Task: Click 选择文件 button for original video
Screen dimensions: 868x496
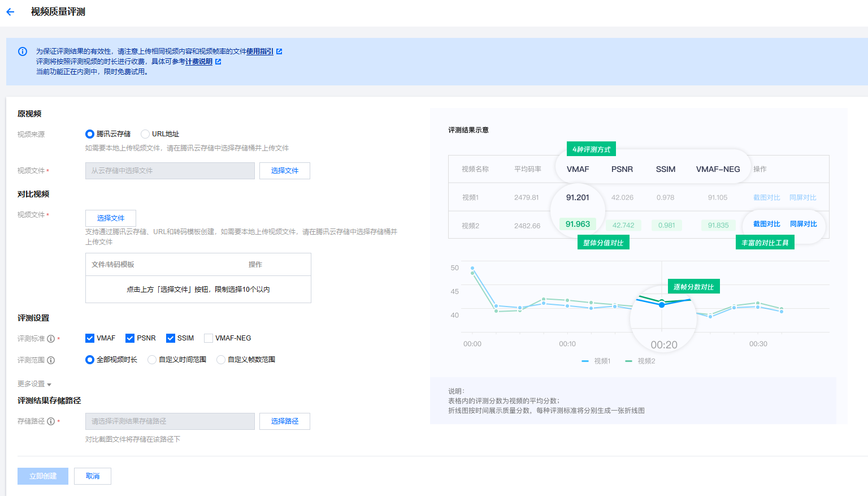Action: (284, 171)
